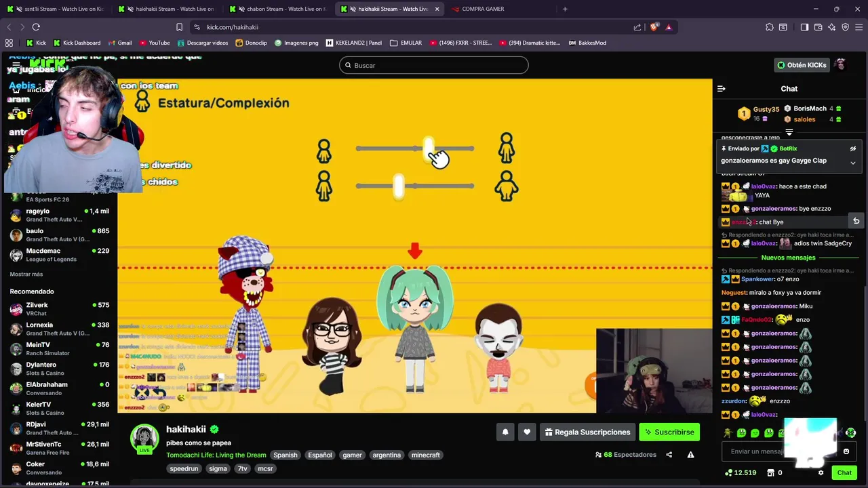Open chat settings gear
868x488 pixels.
pos(821,472)
